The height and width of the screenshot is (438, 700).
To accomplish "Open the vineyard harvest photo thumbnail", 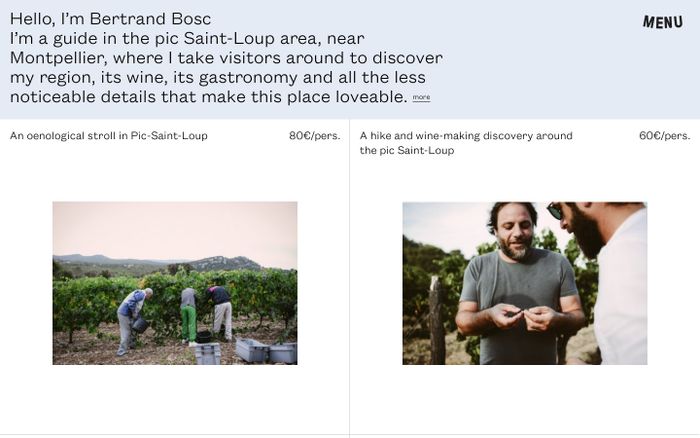I will click(174, 283).
